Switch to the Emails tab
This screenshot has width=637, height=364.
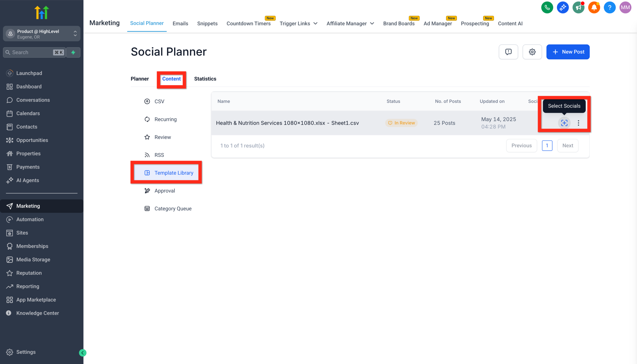pyautogui.click(x=180, y=23)
